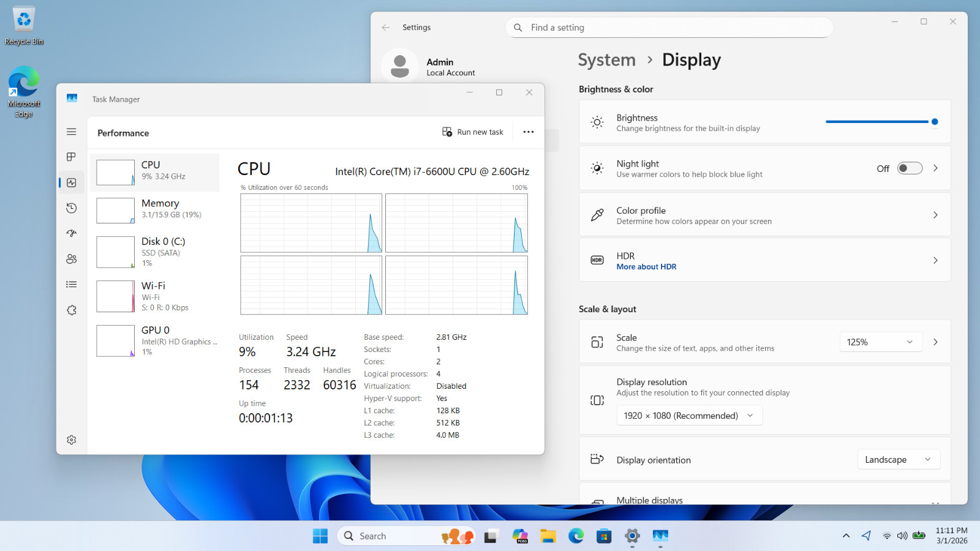Screen dimensions: 980x551
Task: Open Admin Local Account profile
Action: 429,67
